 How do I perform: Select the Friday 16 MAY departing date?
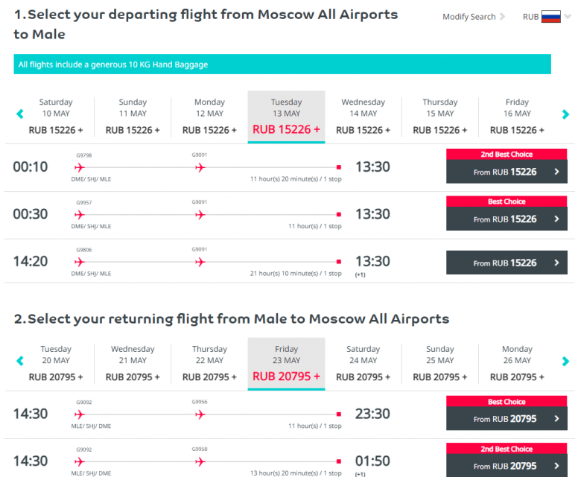517,117
